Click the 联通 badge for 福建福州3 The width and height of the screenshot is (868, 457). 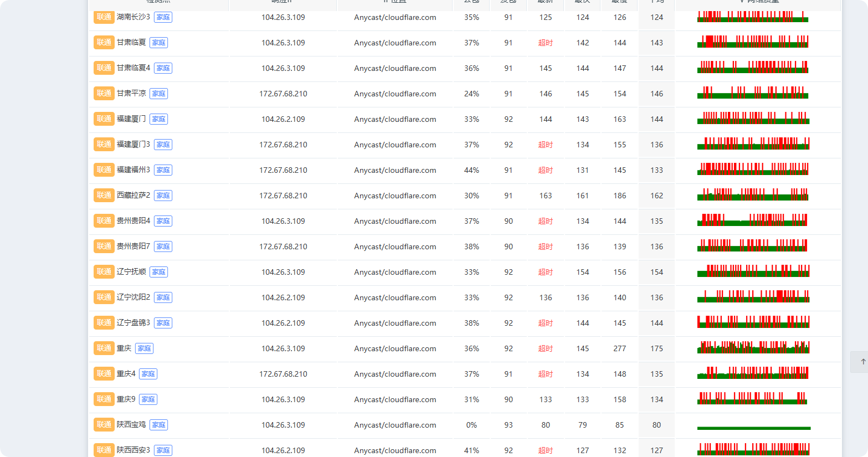pyautogui.click(x=104, y=170)
